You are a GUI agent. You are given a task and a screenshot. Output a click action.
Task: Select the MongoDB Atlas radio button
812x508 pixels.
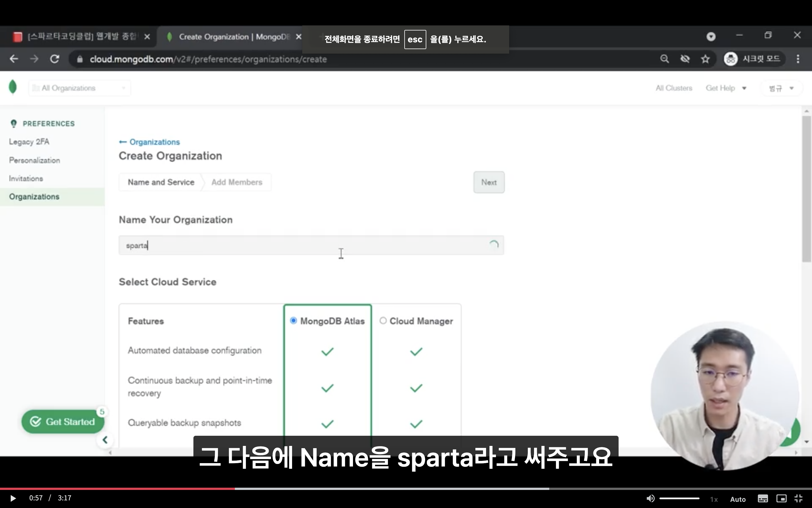pos(293,321)
